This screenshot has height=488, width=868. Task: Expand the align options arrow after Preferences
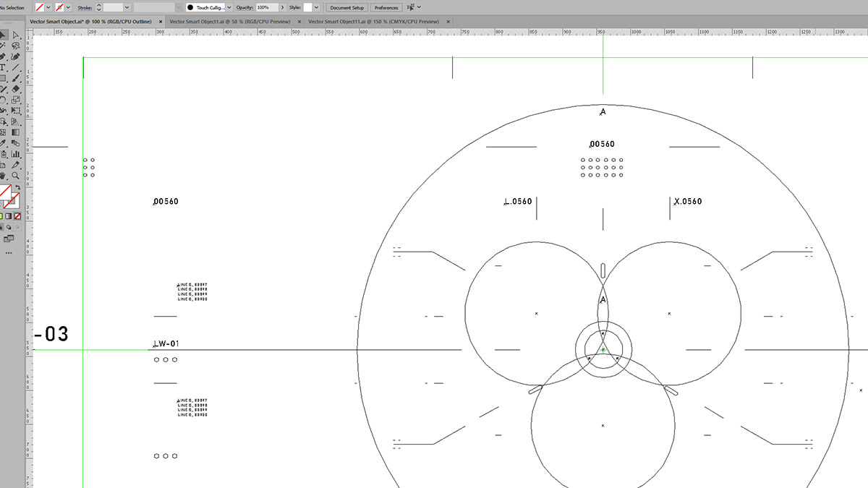(419, 7)
